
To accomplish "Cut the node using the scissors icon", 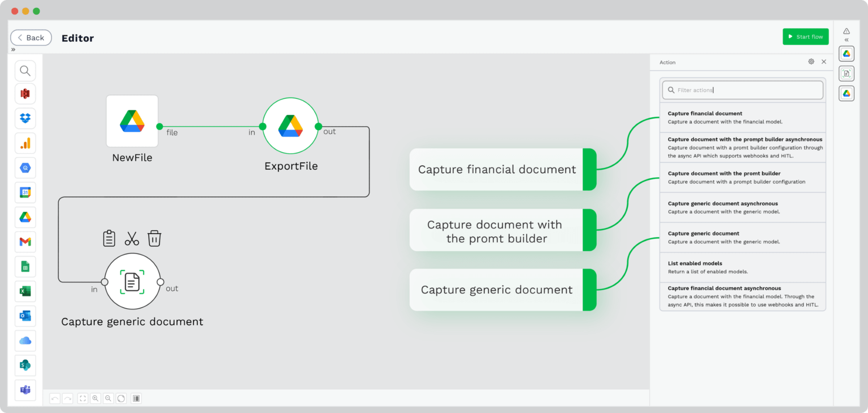I will (132, 238).
